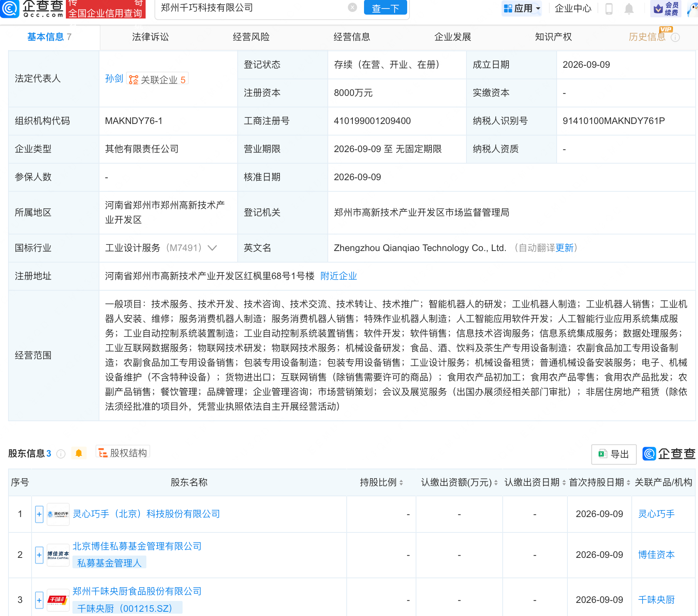Select the 基本信息 tab
This screenshot has width=698, height=616.
pyautogui.click(x=49, y=37)
